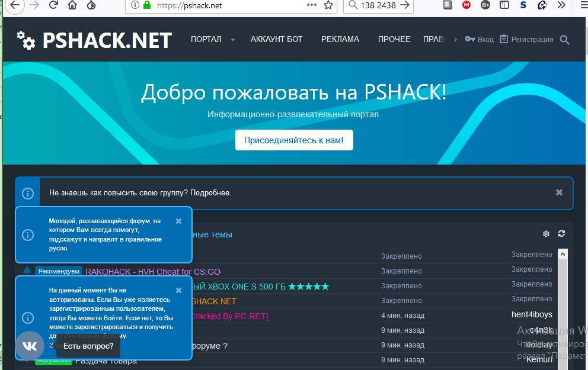Close the 'Молодой, развивающийся форум' popup
Viewport: 588px width, 370px height.
(x=178, y=221)
